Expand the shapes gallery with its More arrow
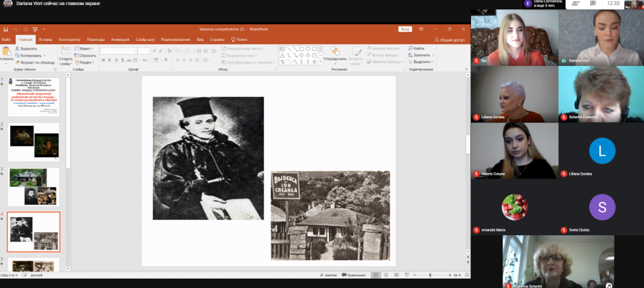Screen dimensions: 644x288 (x=320, y=62)
